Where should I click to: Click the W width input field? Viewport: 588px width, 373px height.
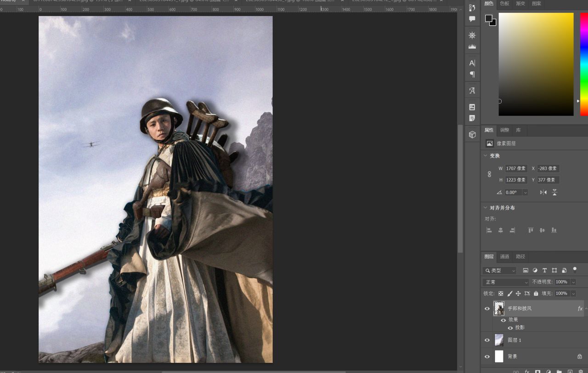[516, 169]
